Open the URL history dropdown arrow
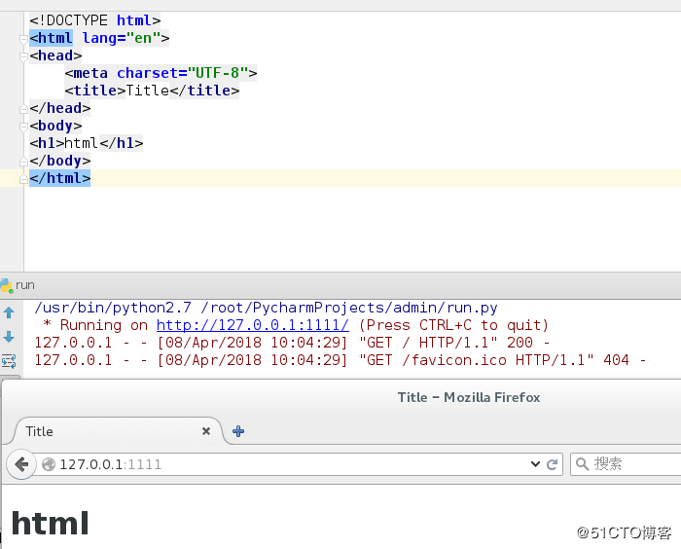 point(535,464)
